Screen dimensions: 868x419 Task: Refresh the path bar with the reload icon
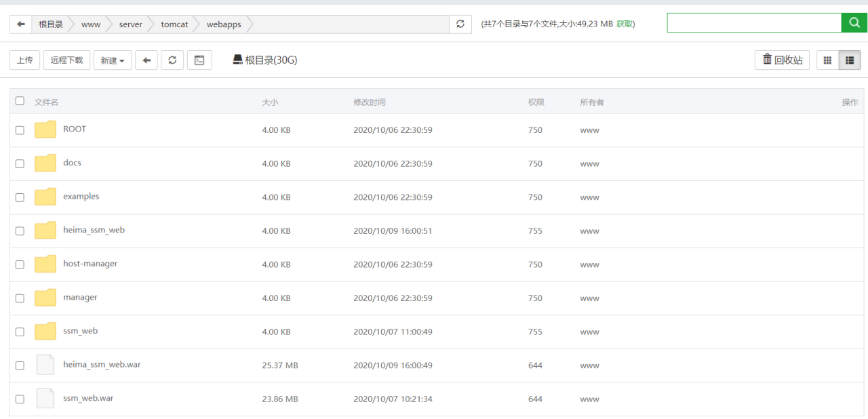pyautogui.click(x=460, y=24)
